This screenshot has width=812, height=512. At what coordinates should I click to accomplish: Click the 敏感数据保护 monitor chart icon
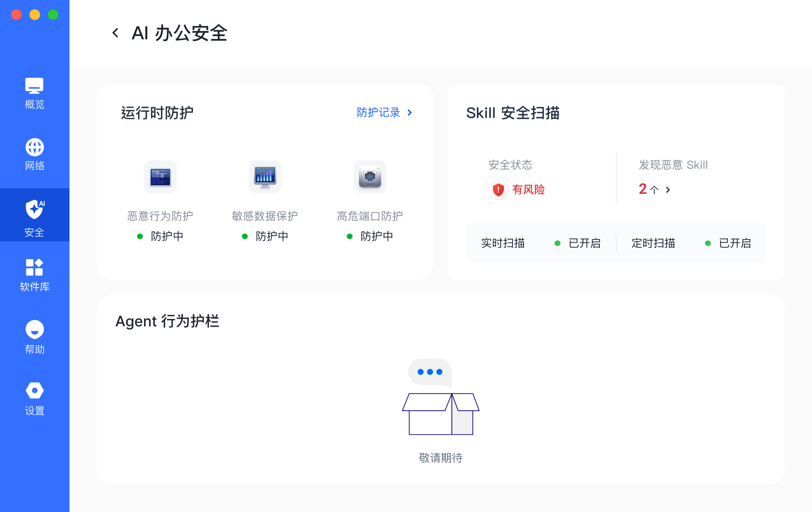265,177
